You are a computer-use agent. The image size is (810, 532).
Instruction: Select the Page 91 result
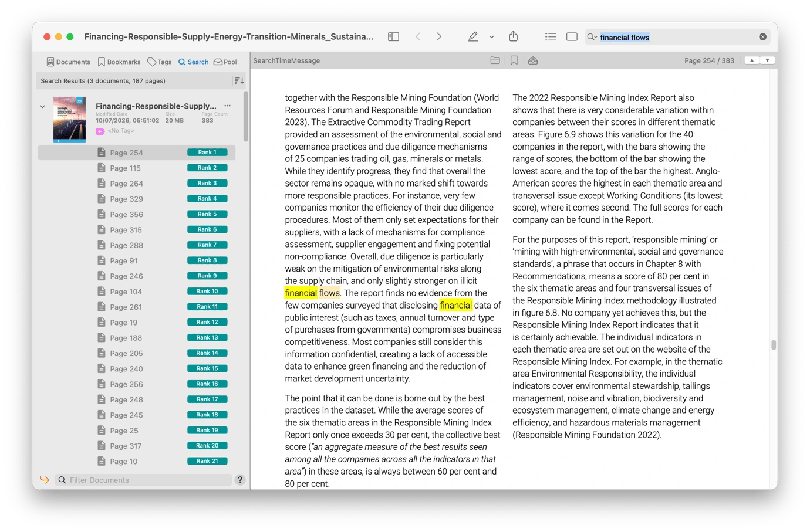coord(137,260)
